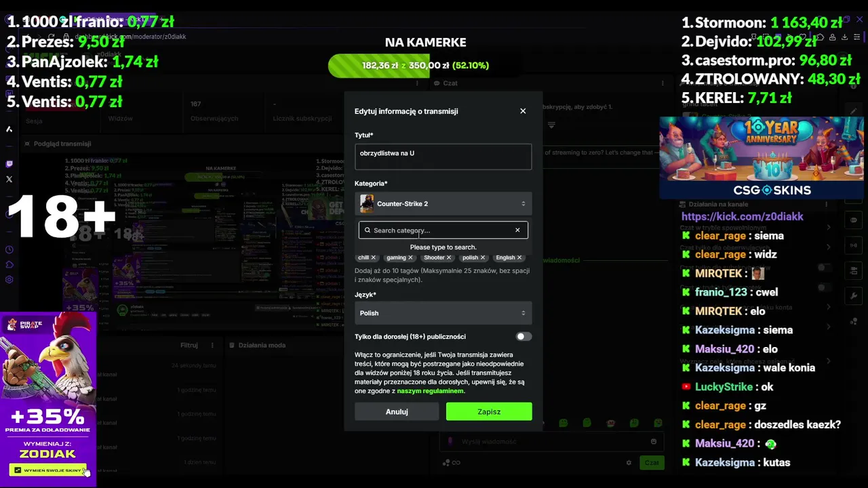Click the NA KAMERKE donation progress bar
868x488 pixels.
(x=425, y=66)
